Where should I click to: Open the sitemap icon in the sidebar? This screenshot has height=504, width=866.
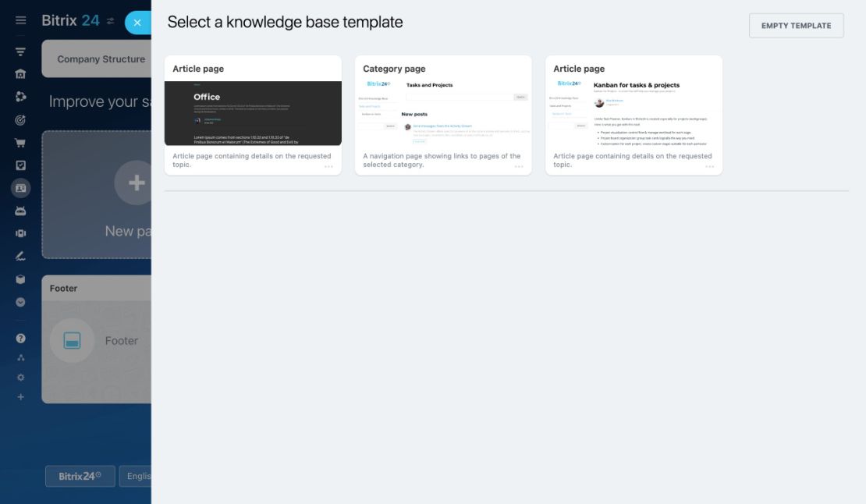click(x=20, y=357)
